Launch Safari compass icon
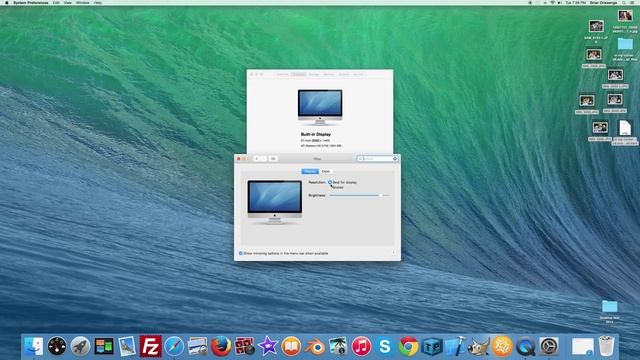 174,346
